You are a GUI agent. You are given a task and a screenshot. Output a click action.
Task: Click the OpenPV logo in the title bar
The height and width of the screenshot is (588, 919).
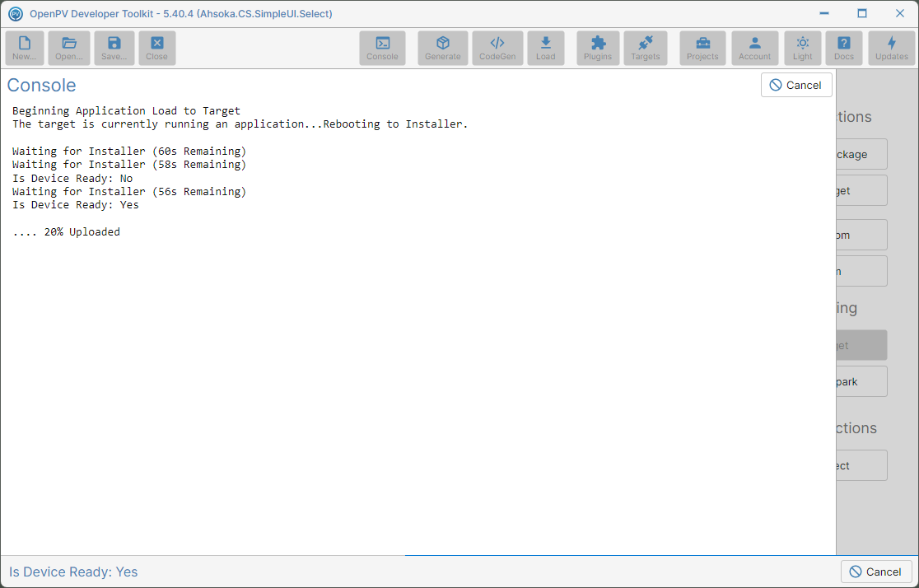pos(16,13)
